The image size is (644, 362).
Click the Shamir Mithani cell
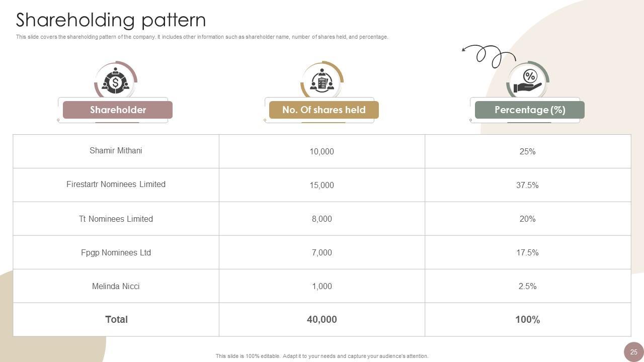click(x=116, y=151)
